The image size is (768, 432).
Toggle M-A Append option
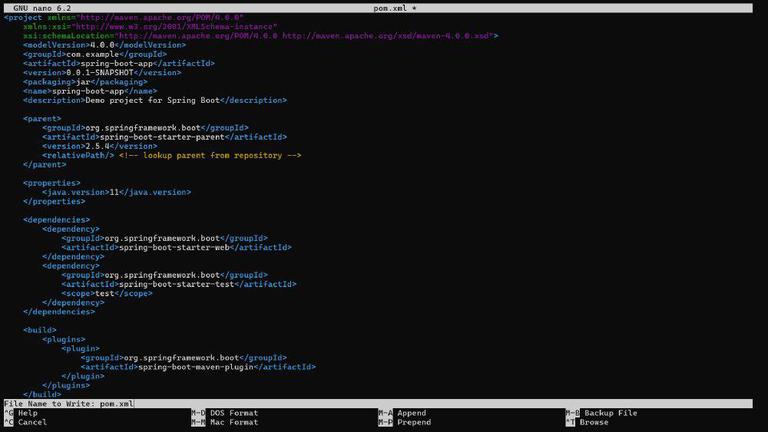click(402, 413)
